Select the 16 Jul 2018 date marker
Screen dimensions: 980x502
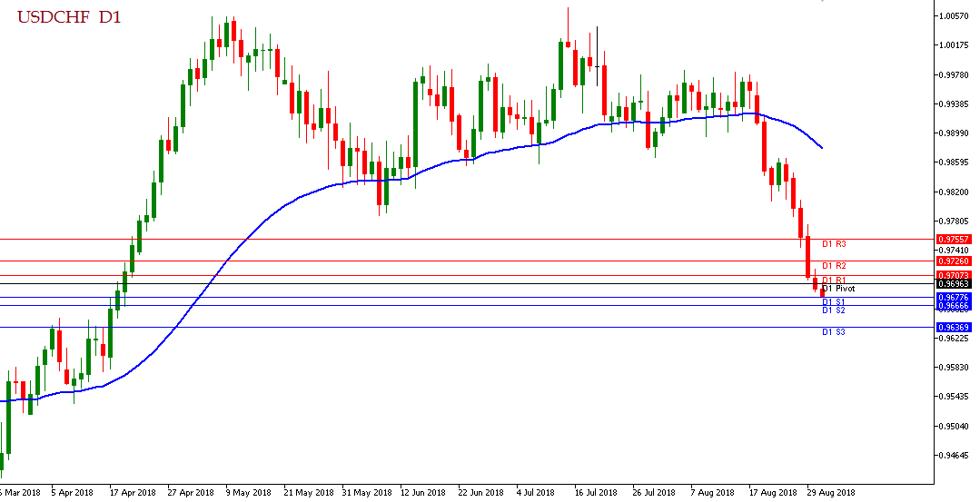(x=598, y=493)
